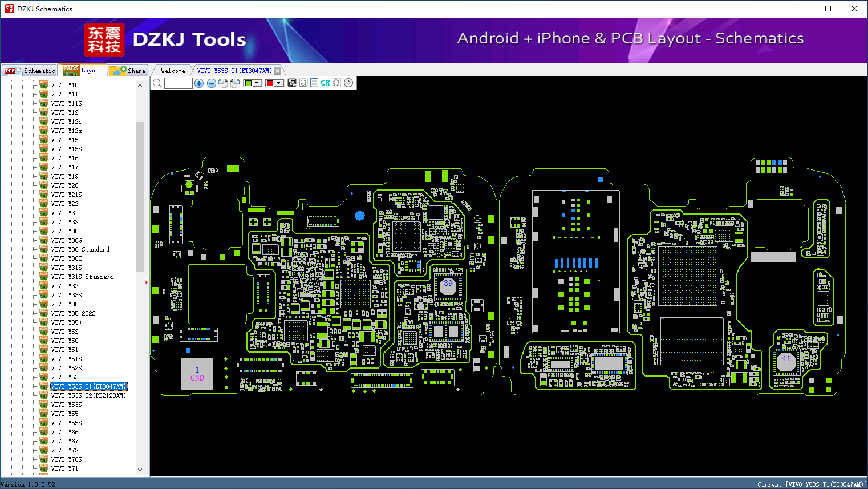Open the red color dropdown arrow
Viewport: 868px width, 489px height.
pyautogui.click(x=279, y=83)
